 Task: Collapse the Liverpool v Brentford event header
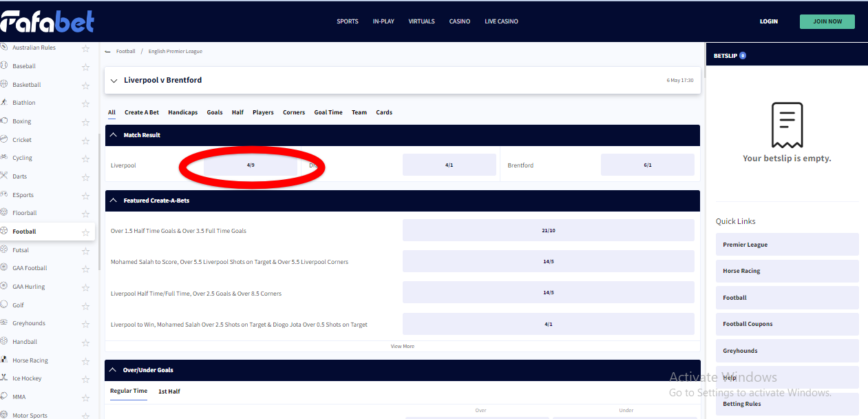(114, 81)
